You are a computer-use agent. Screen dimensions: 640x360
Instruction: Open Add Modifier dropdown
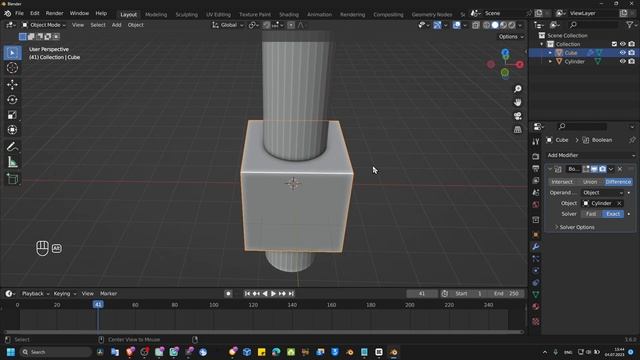pos(591,156)
